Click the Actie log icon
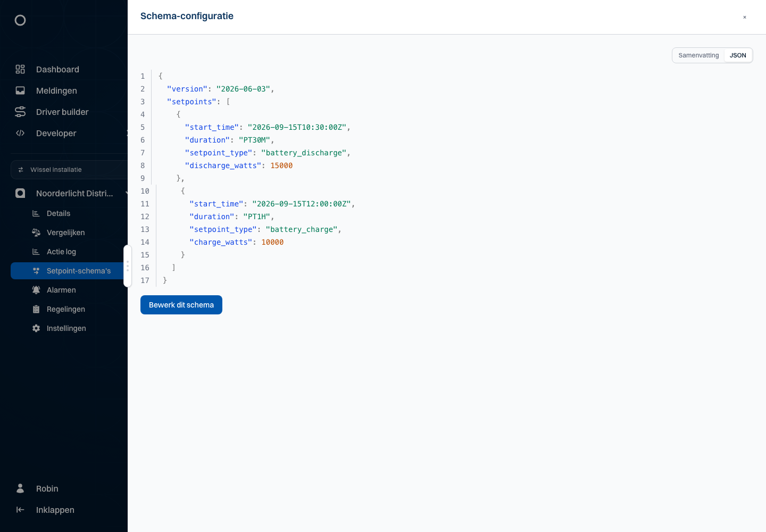The image size is (766, 532). 36,252
